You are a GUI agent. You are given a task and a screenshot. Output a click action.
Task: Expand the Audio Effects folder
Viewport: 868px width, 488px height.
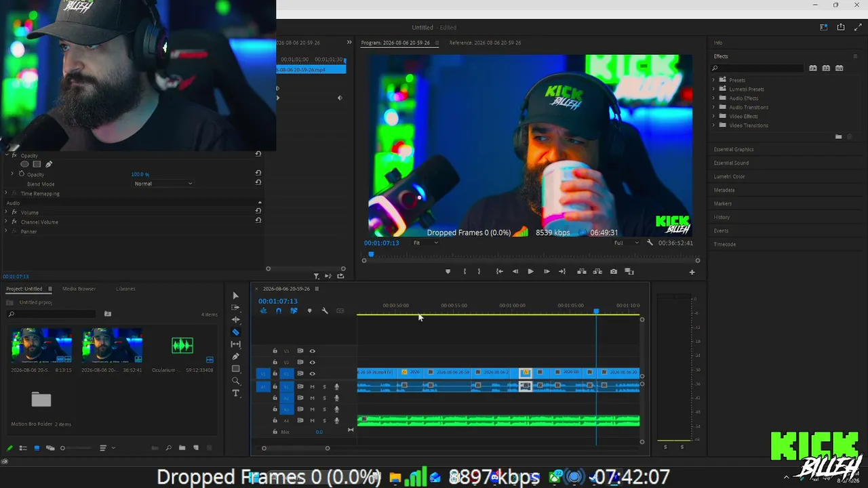coord(713,98)
